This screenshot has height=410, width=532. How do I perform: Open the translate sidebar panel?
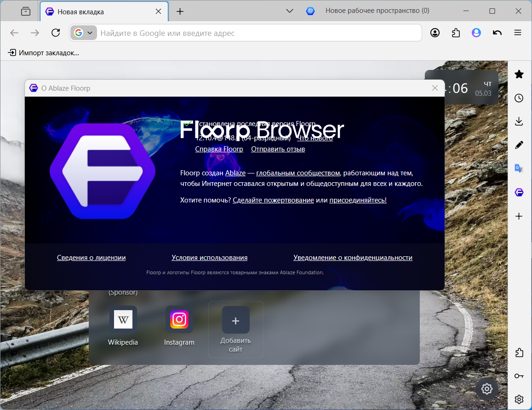click(519, 169)
